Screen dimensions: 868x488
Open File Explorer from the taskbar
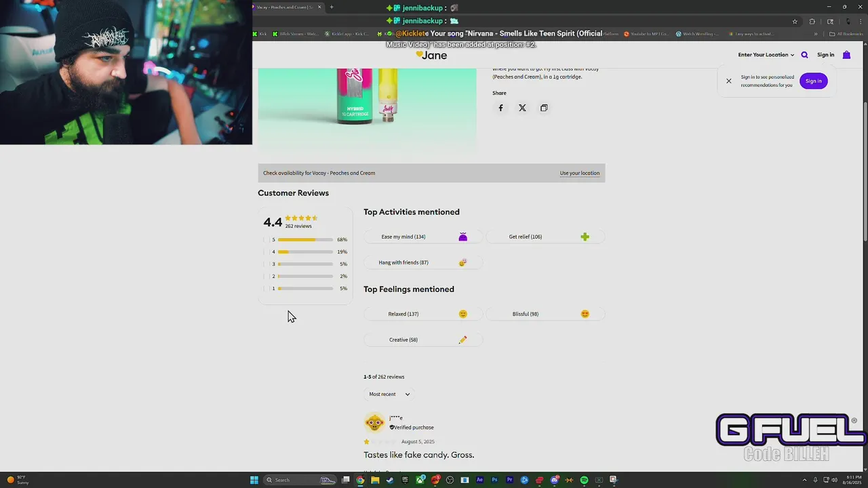375,480
